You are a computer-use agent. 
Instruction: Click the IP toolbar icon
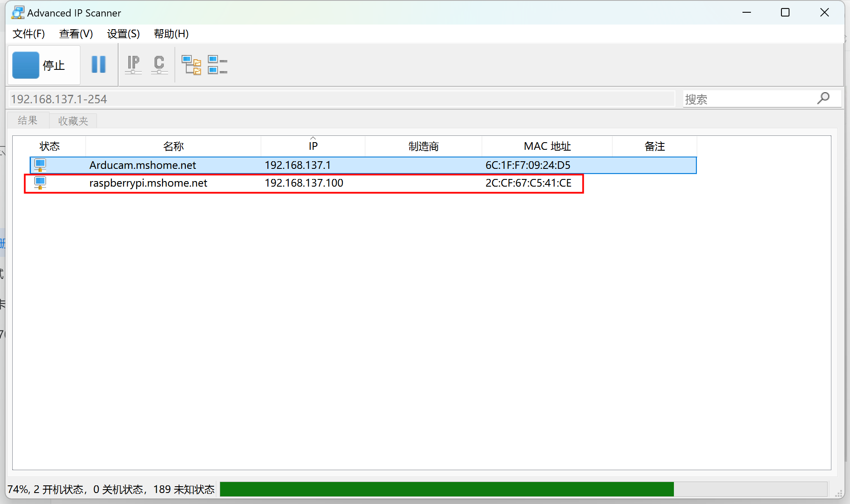point(133,65)
